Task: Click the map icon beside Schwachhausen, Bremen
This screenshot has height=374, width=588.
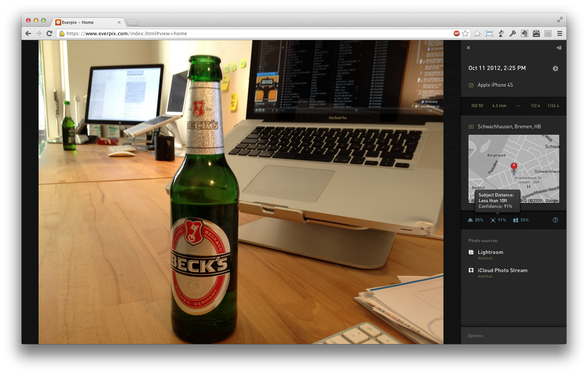Action: coord(471,127)
